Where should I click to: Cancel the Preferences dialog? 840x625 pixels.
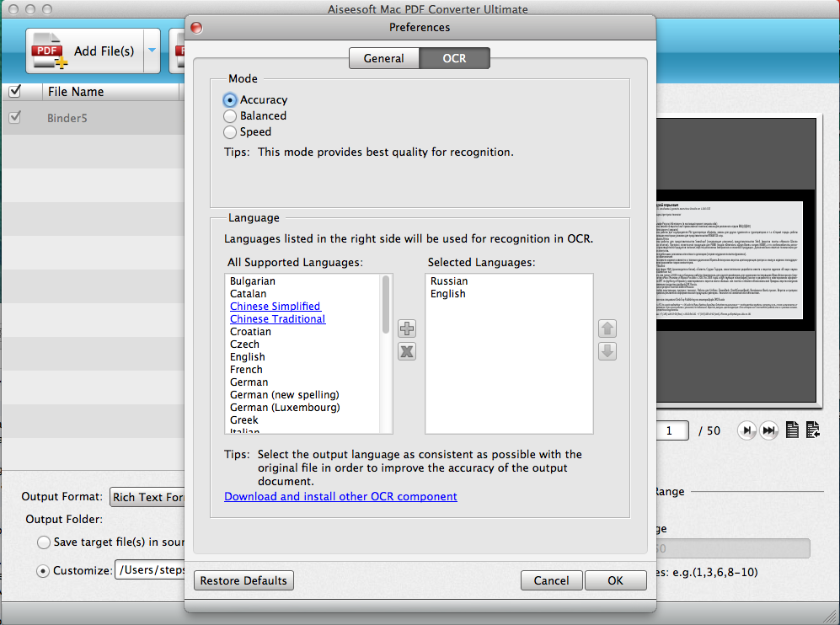pyautogui.click(x=551, y=580)
